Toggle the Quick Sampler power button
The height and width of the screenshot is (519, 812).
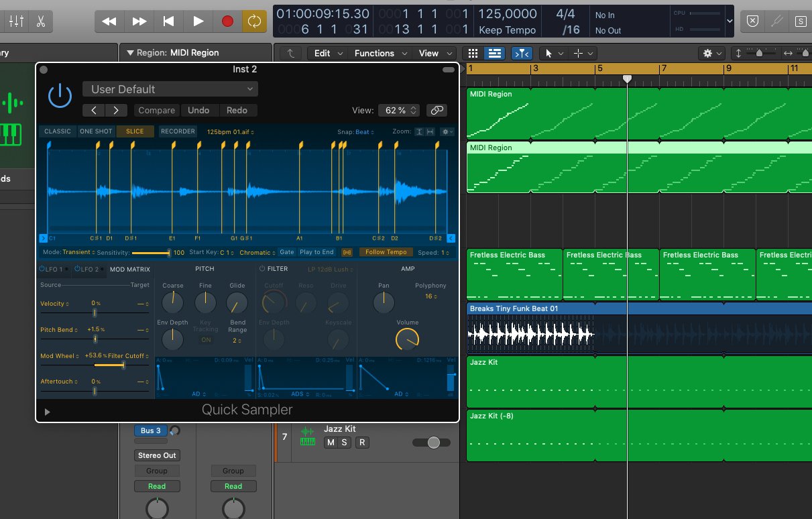[60, 96]
